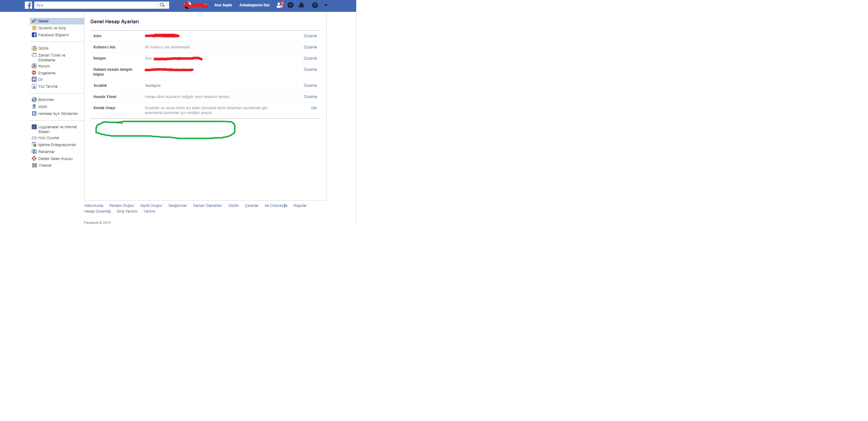
Task: Click the Videolar film icon
Action: coord(34,165)
